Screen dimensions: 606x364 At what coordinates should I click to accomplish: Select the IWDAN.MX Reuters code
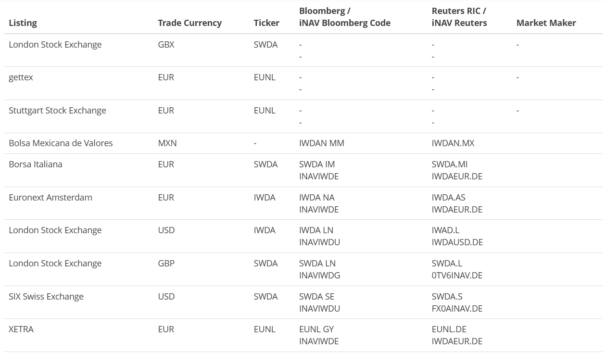tap(453, 143)
